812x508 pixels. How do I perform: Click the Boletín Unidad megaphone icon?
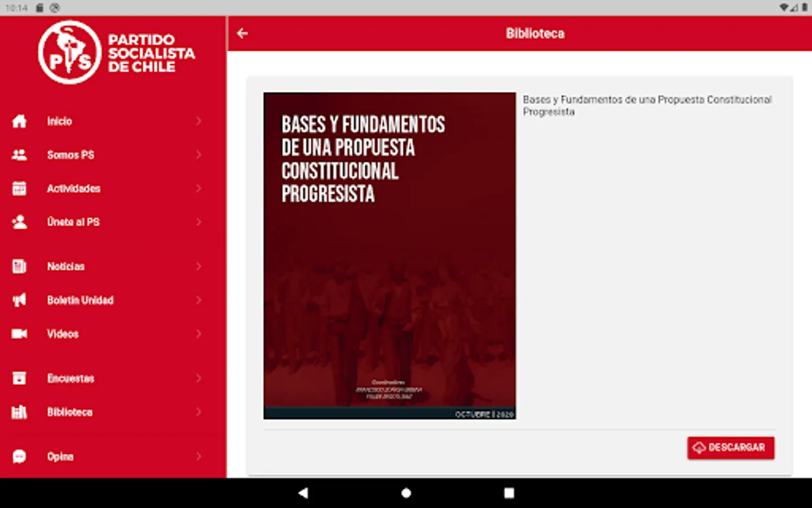pyautogui.click(x=19, y=300)
